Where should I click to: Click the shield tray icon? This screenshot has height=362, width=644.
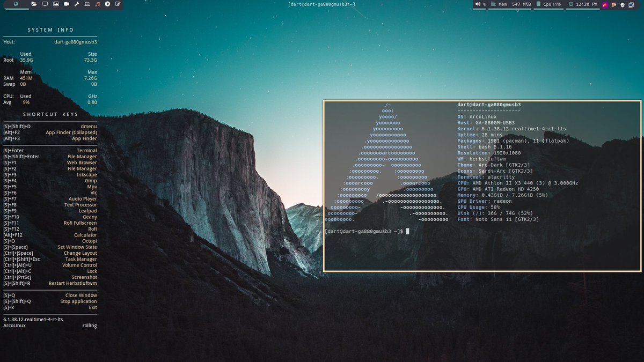point(623,5)
